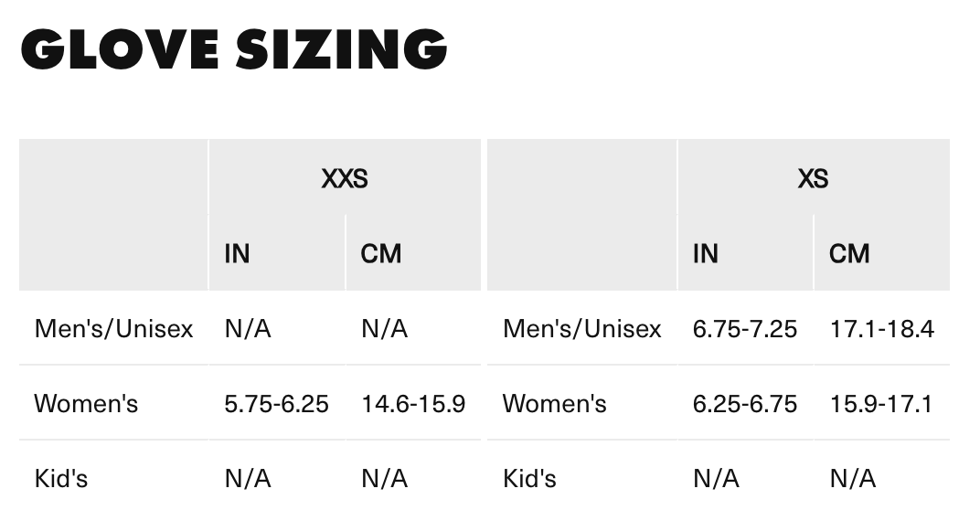The height and width of the screenshot is (510, 980).
Task: Select Women's row label in XS table
Action: pos(554,404)
